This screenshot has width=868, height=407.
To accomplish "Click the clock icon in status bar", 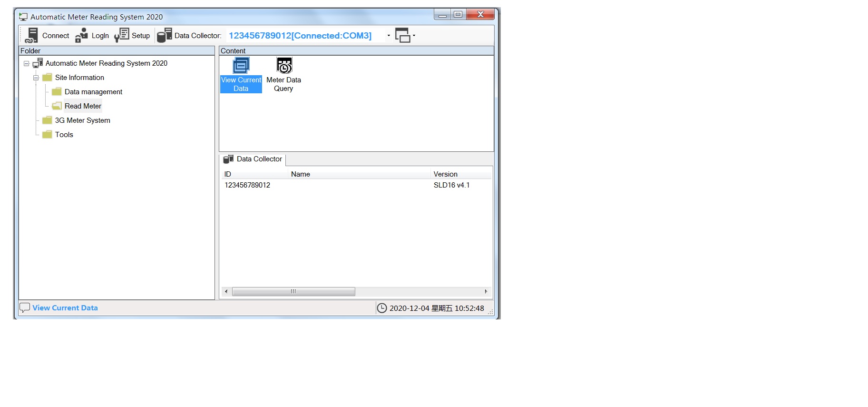I will click(382, 308).
